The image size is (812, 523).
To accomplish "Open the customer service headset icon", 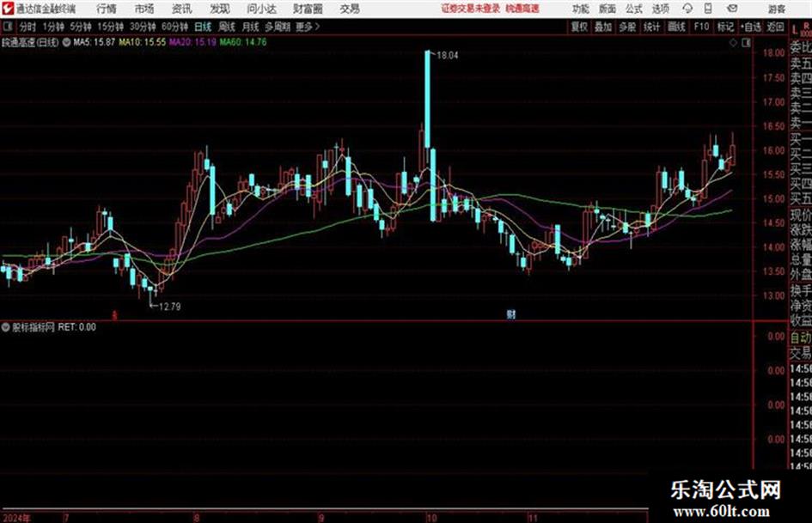I will [687, 9].
